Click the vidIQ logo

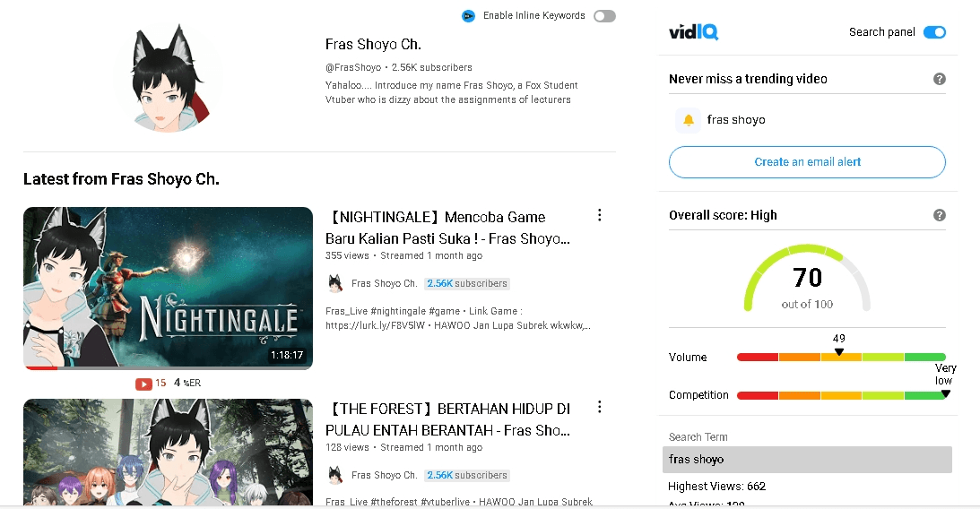[693, 32]
